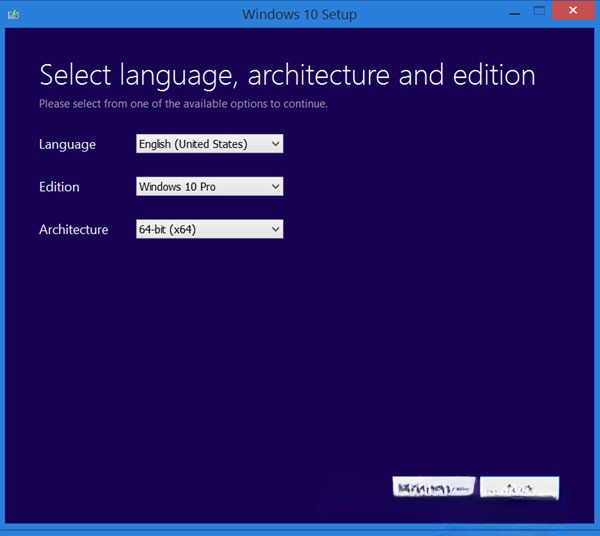Minimize the Windows 10 Setup window
Image resolution: width=600 pixels, height=536 pixels.
(x=515, y=13)
